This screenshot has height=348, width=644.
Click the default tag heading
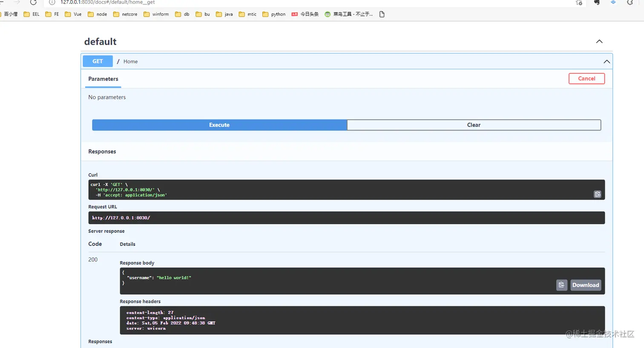pyautogui.click(x=100, y=42)
